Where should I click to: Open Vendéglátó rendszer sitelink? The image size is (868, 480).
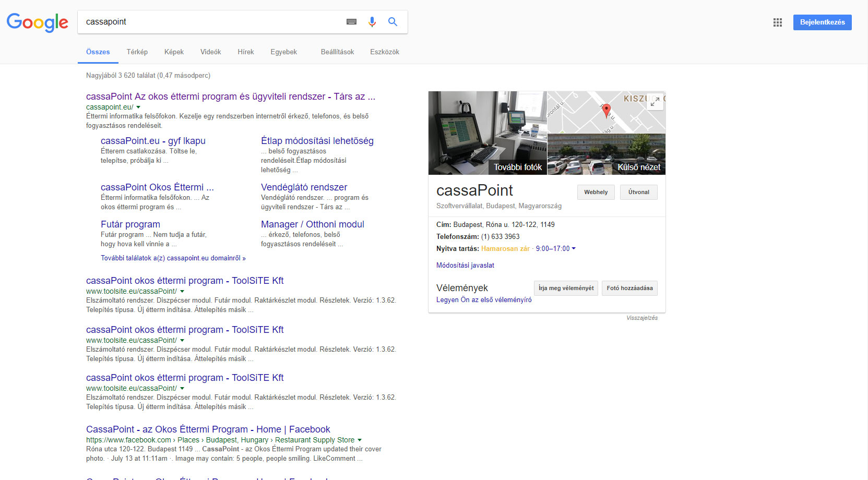[304, 187]
